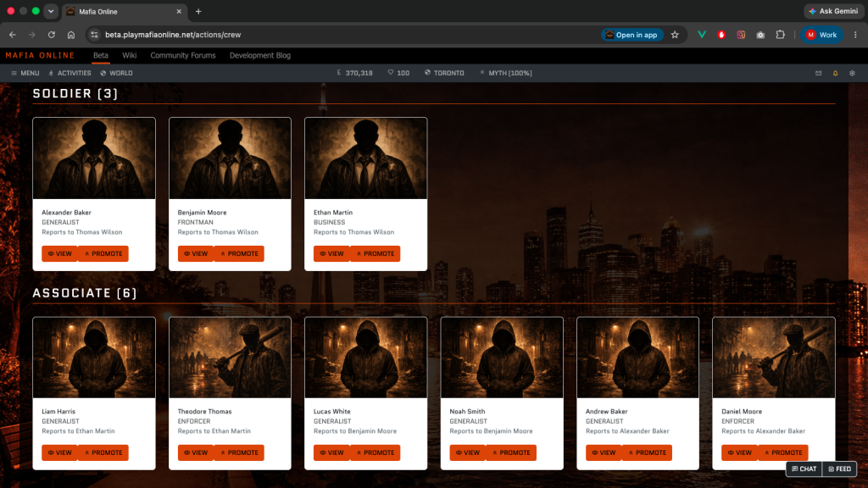Open Community Forums tab
This screenshot has height=488, width=868.
[x=183, y=55]
